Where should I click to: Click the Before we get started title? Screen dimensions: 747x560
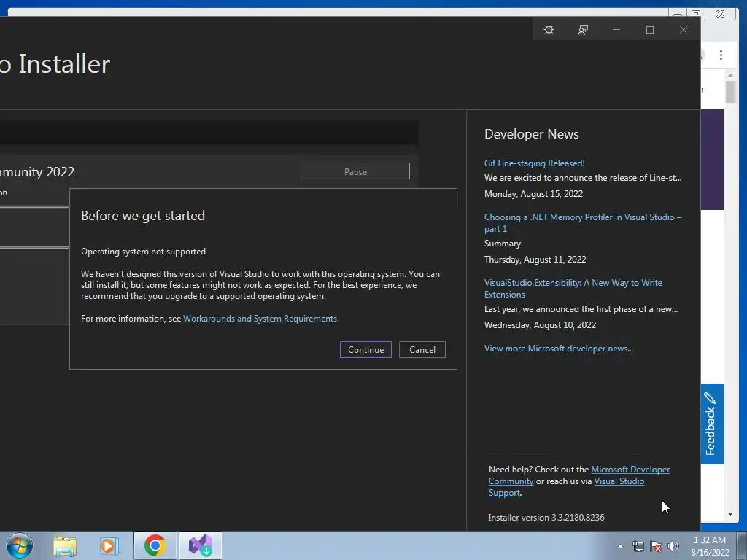pos(143,216)
